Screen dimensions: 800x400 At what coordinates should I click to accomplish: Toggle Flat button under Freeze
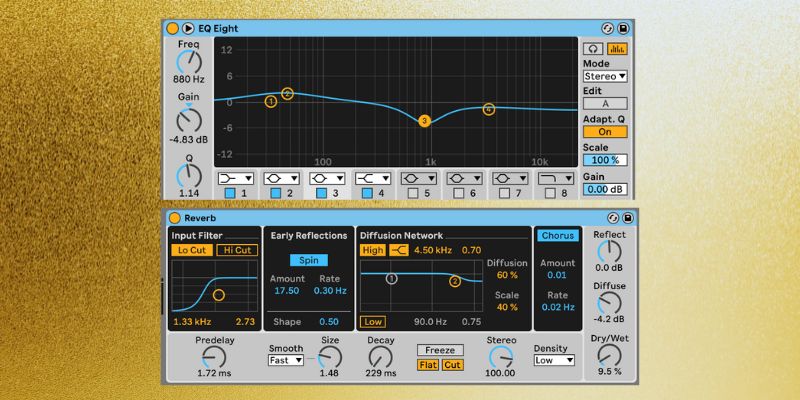click(x=428, y=365)
